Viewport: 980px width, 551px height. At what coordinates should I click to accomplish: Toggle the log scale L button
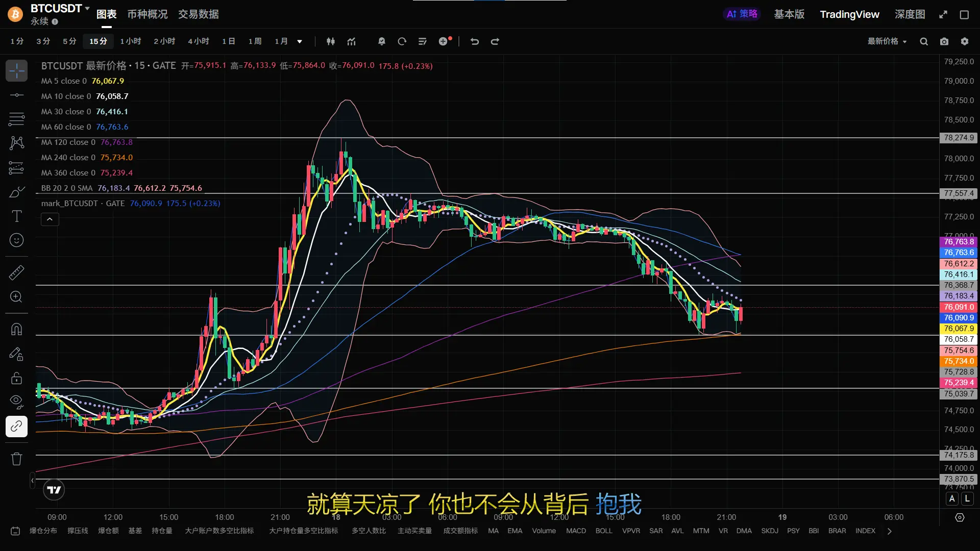coord(967,499)
